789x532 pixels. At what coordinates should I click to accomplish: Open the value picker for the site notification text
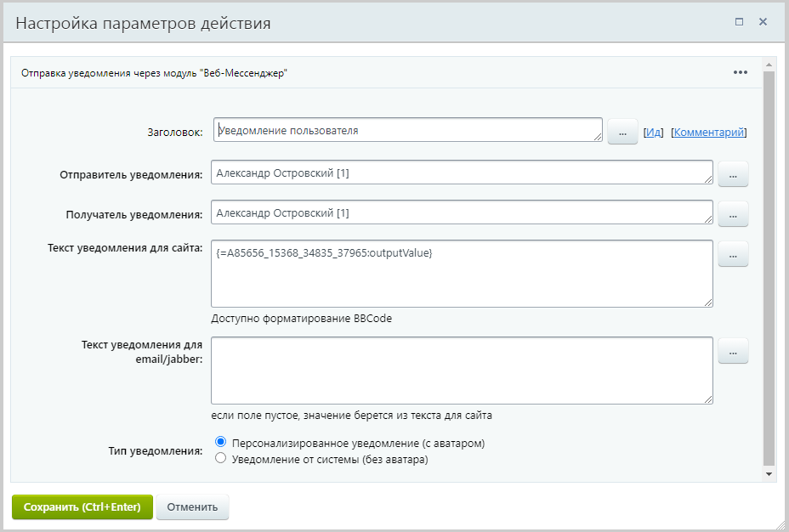tap(733, 253)
